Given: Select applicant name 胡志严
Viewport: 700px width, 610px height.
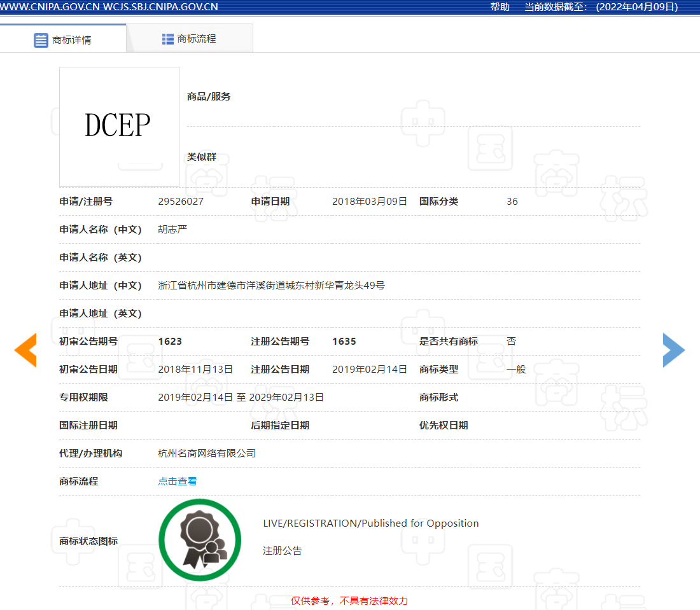Looking at the screenshot, I should 172,230.
